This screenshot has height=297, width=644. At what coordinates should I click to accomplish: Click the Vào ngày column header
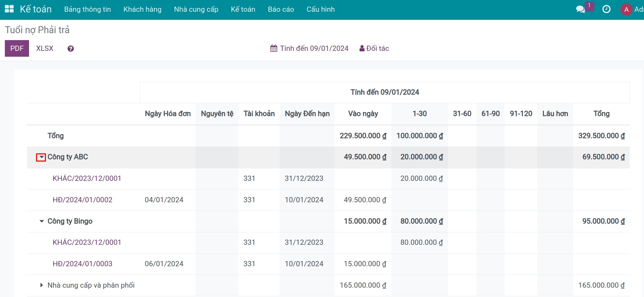(363, 114)
